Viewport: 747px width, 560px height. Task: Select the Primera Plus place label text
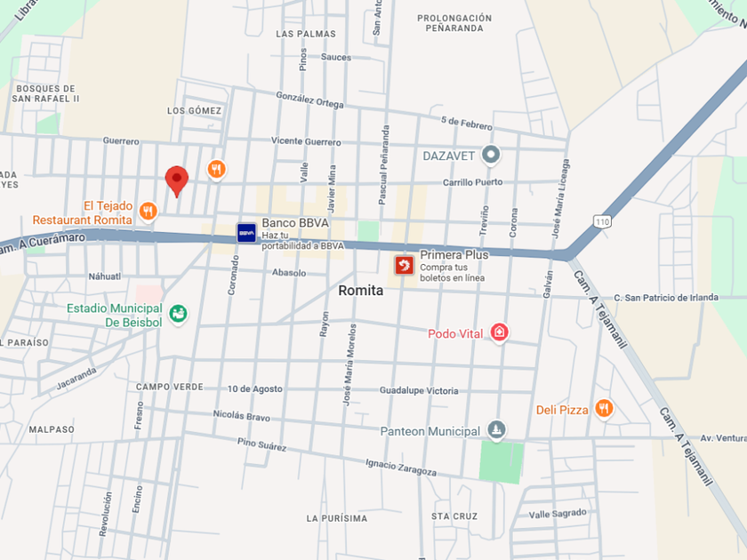[x=454, y=255]
